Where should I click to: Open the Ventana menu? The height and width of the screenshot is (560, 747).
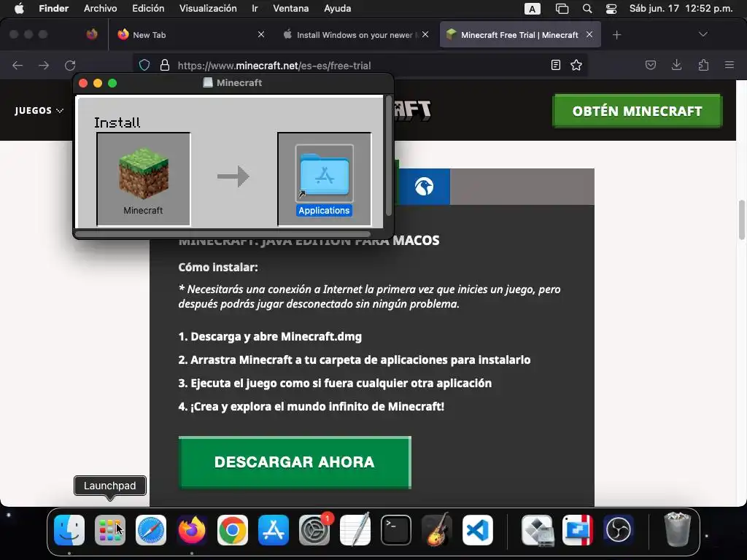290,9
